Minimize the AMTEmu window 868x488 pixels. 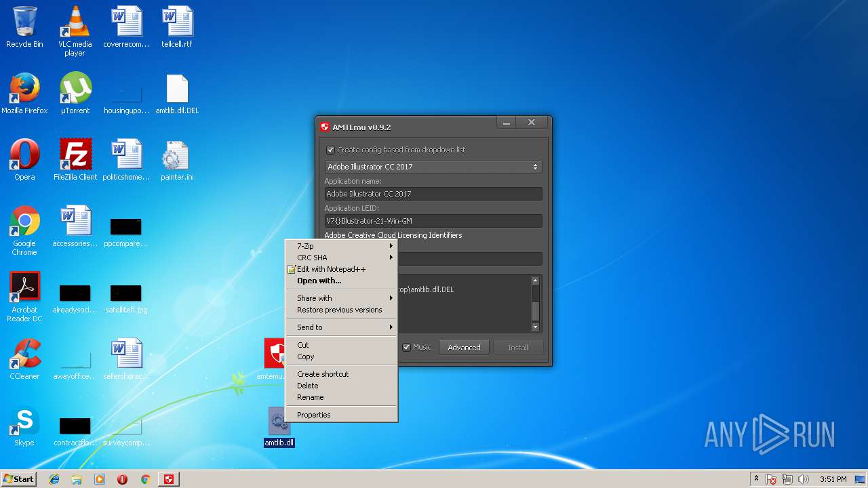coord(507,123)
